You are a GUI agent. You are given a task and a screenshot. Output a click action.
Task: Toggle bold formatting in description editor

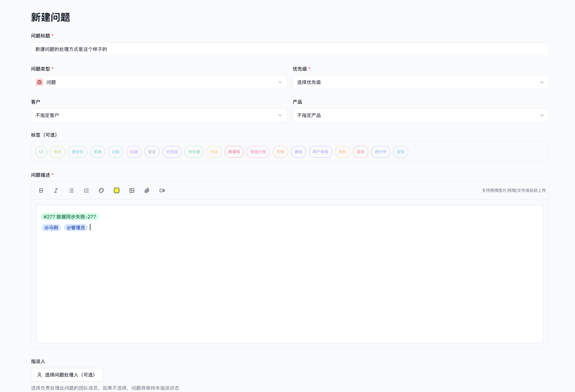click(41, 191)
